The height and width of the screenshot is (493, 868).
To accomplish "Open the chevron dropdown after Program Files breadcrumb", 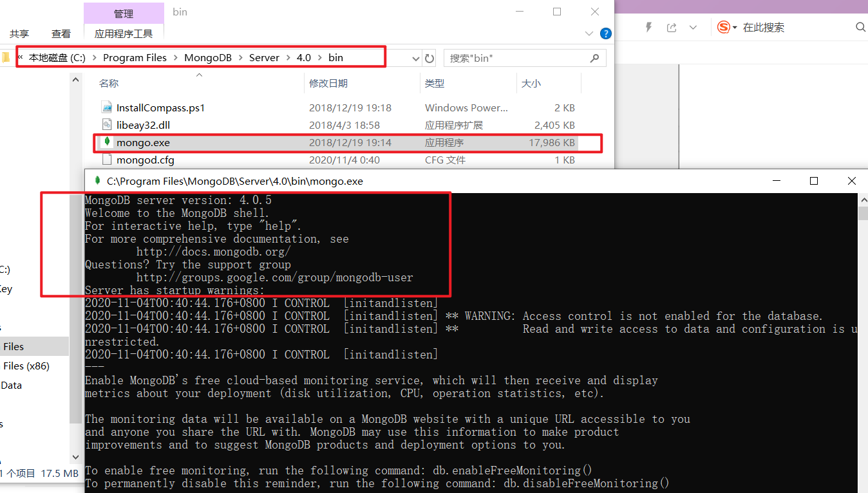I will [x=175, y=58].
